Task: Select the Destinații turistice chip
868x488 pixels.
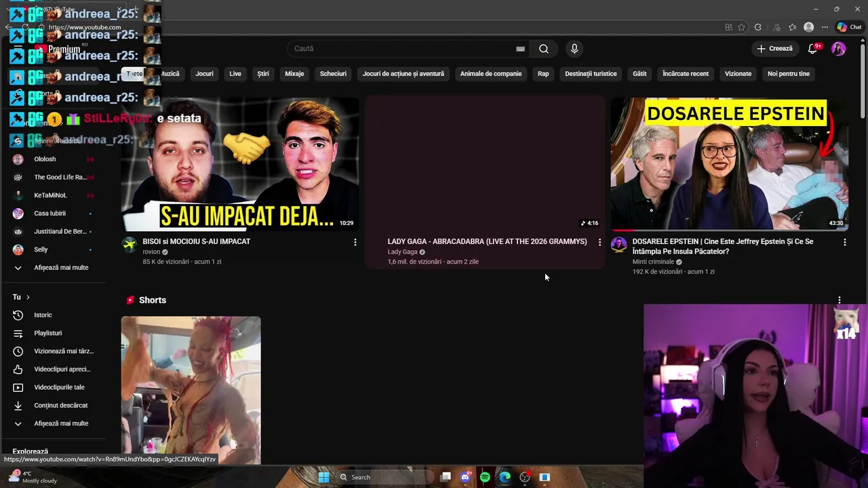Action: [x=591, y=74]
